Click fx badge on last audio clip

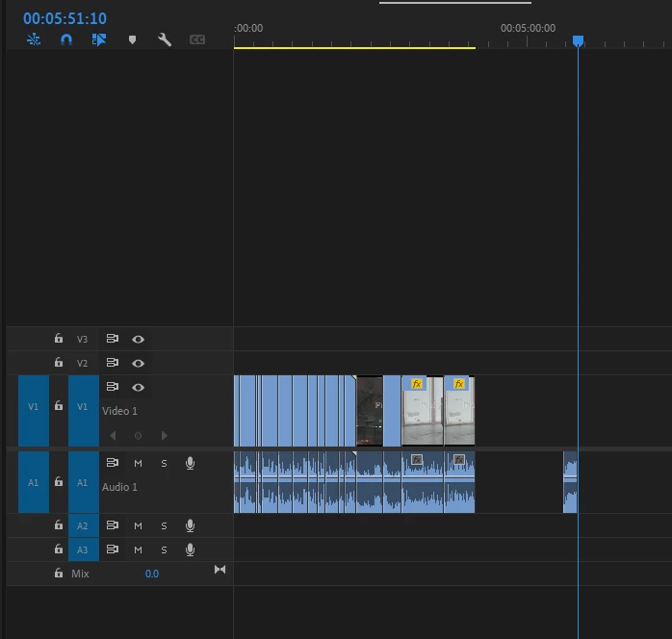[459, 460]
